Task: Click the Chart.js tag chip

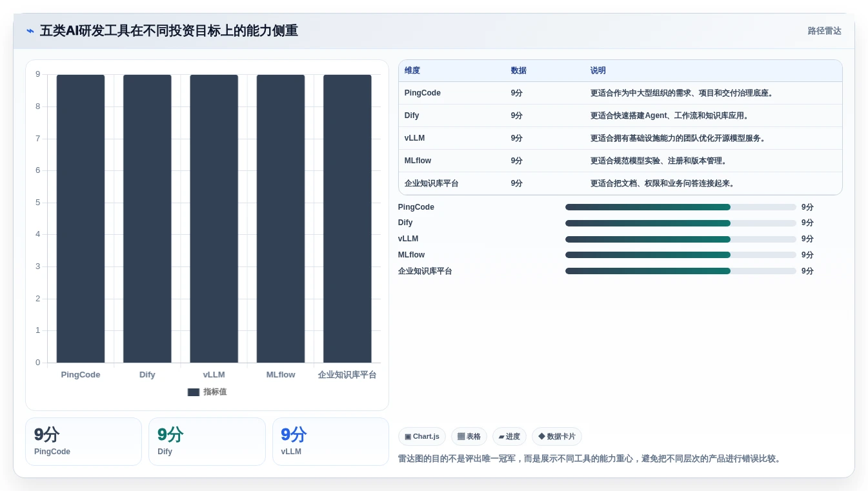Action: coord(422,437)
